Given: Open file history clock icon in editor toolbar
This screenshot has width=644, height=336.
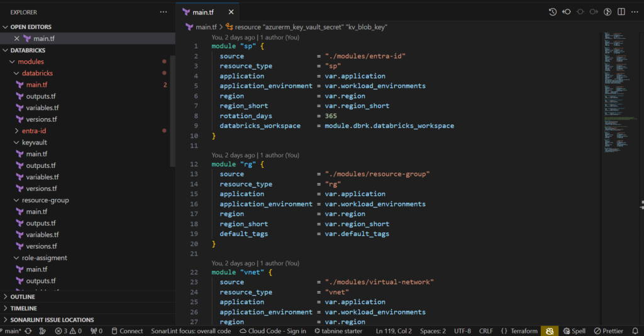Looking at the screenshot, I should (x=552, y=12).
